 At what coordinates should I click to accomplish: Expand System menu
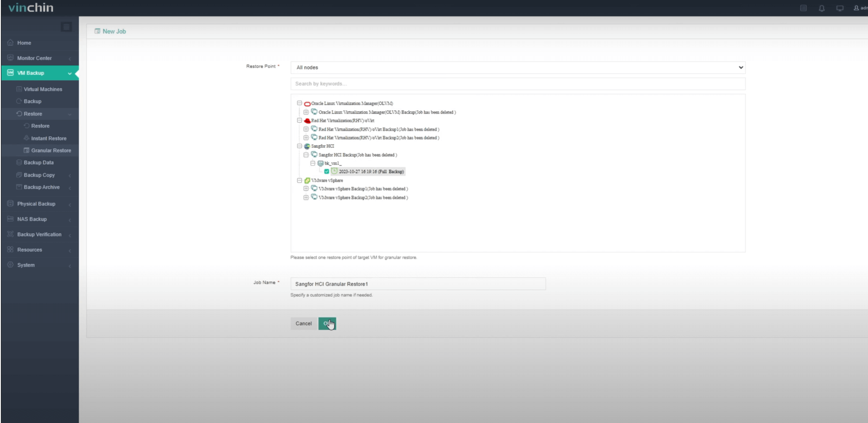click(x=40, y=265)
